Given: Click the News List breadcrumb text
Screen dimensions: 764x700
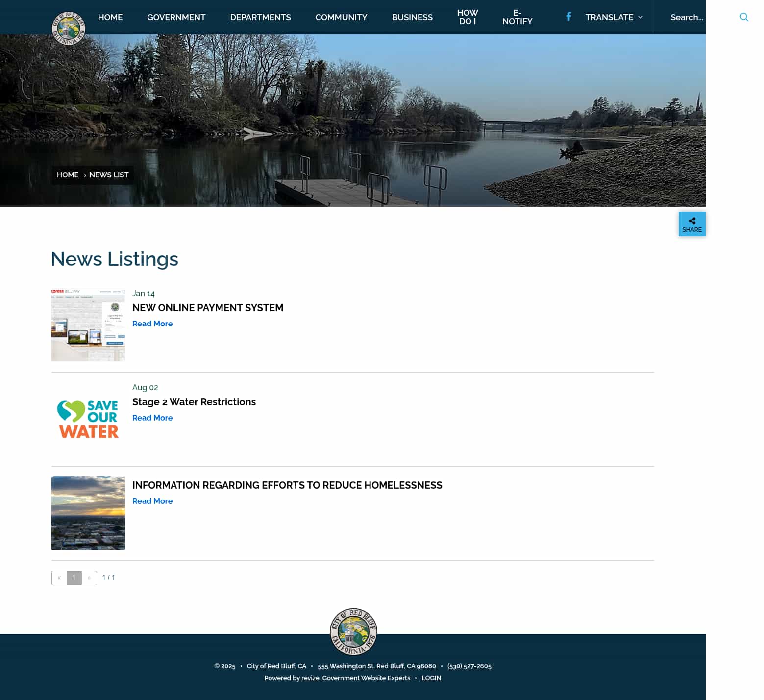Looking at the screenshot, I should 109,175.
